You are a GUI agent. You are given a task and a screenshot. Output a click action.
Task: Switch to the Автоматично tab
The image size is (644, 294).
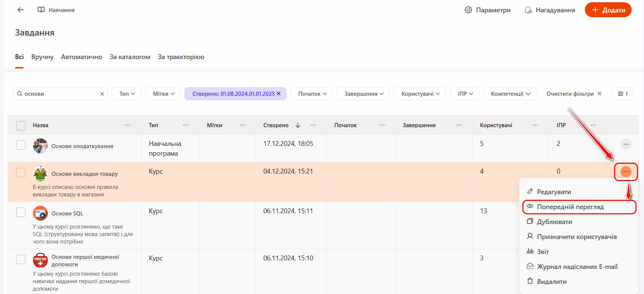click(81, 57)
